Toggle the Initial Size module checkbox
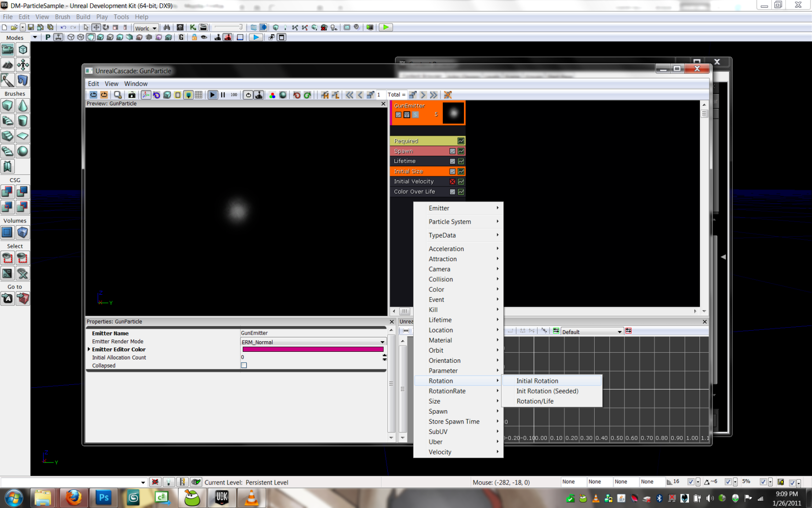The image size is (812, 508). pos(452,172)
